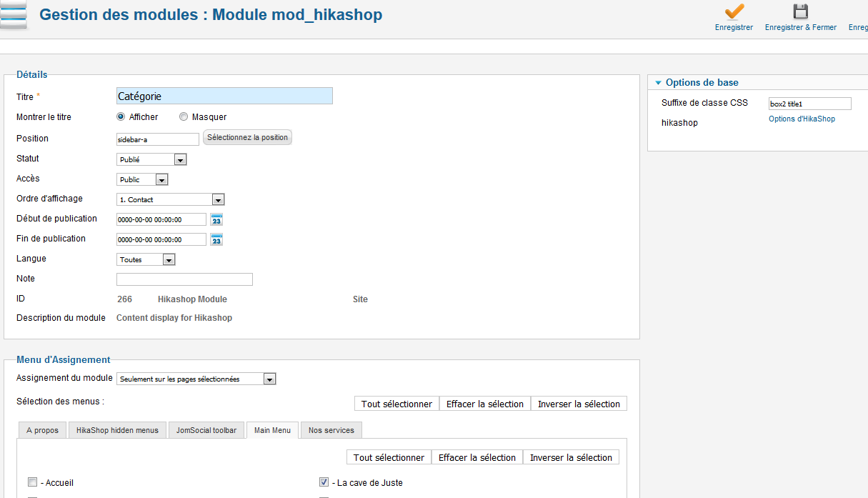This screenshot has width=868, height=498.
Task: Click Effacer la sélection inside Main Menu tab
Action: (x=477, y=457)
